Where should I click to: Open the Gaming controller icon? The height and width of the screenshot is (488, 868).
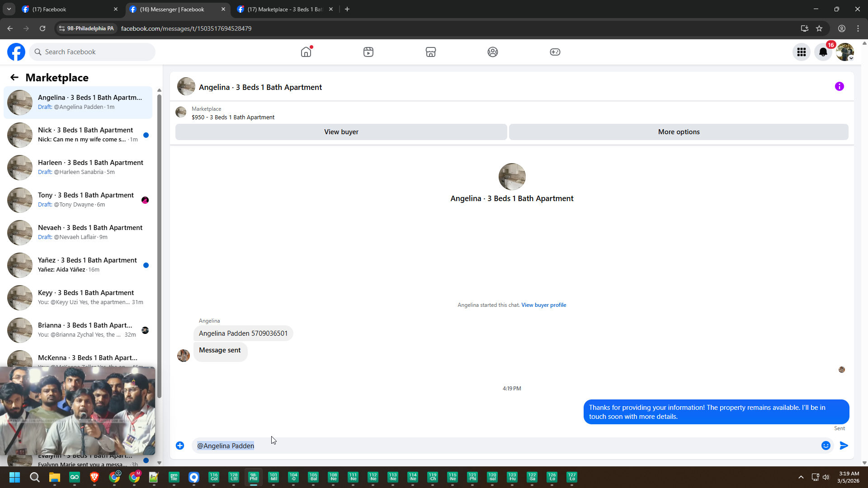(x=555, y=52)
